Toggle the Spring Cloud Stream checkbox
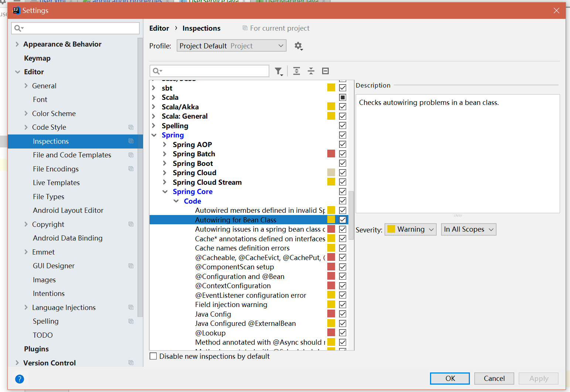Image resolution: width=570 pixels, height=392 pixels. 343,182
